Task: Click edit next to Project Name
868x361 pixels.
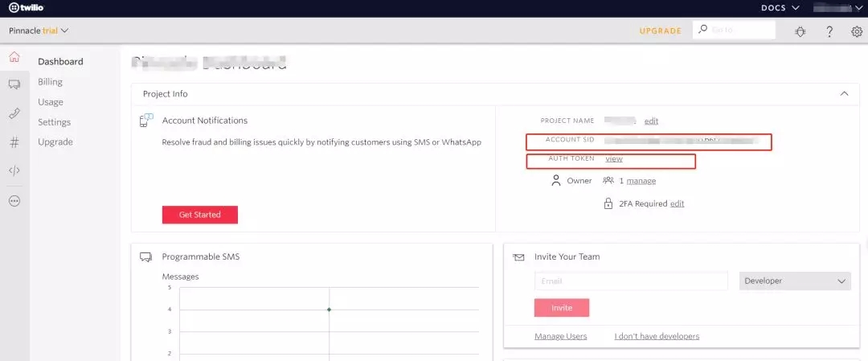Action: (651, 121)
